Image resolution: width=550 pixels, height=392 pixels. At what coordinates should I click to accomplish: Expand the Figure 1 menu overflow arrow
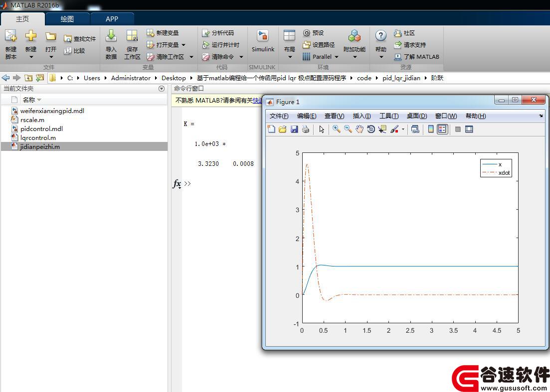[541, 116]
